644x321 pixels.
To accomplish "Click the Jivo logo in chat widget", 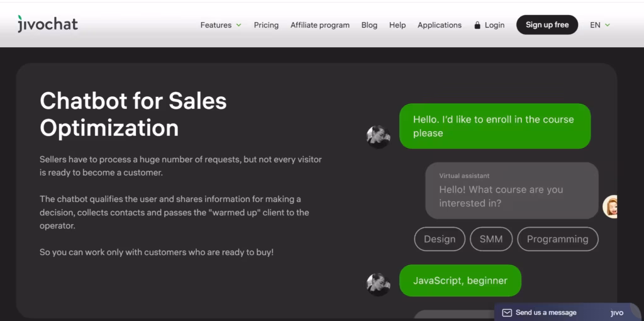I will [617, 313].
